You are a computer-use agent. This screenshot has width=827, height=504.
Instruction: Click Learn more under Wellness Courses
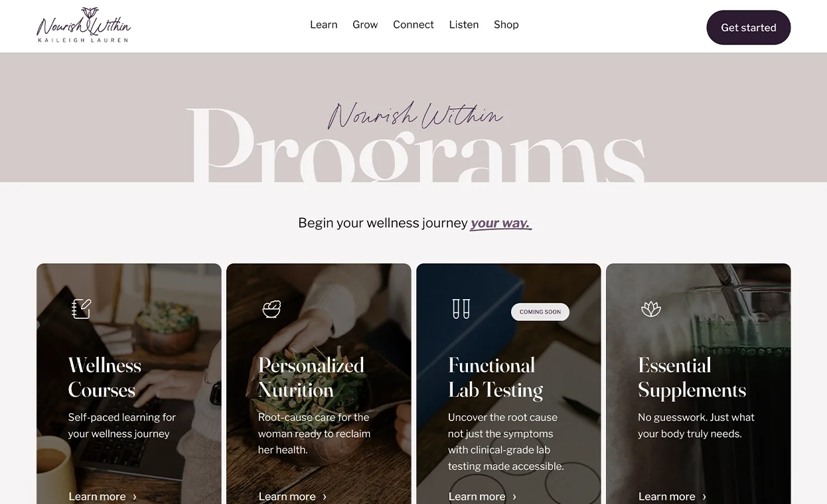click(x=97, y=497)
